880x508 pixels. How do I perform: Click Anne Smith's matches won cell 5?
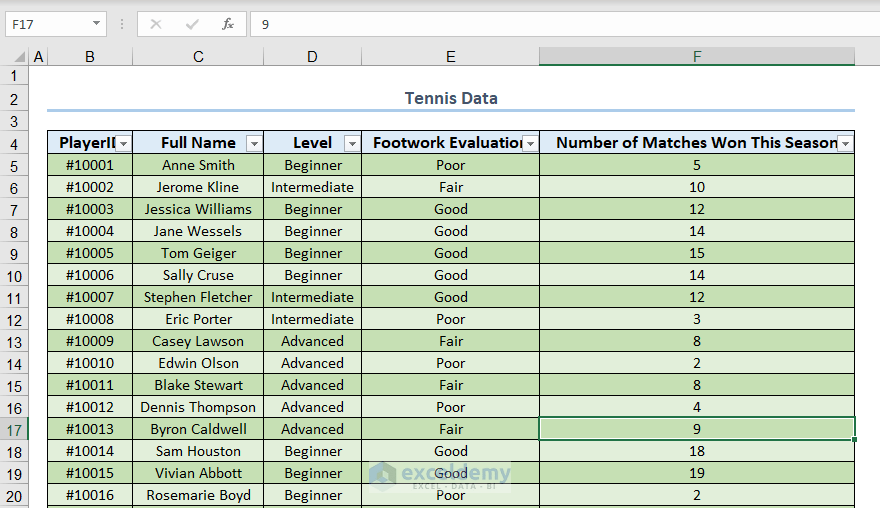pyautogui.click(x=697, y=165)
